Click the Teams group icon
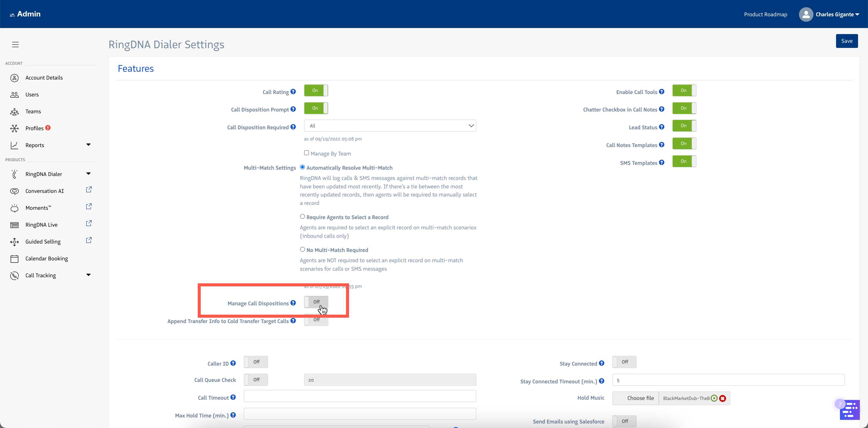 [x=14, y=112]
